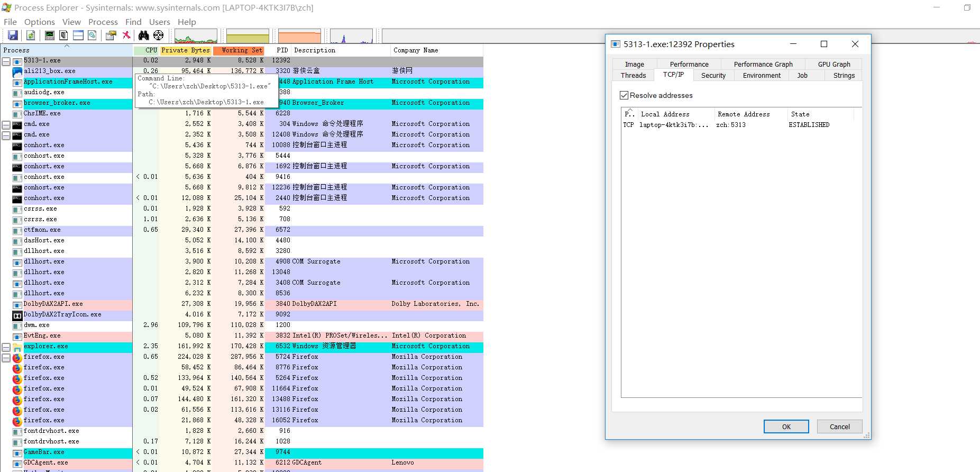980x472 pixels.
Task: Click the binoculars Find Handle icon
Action: point(143,35)
